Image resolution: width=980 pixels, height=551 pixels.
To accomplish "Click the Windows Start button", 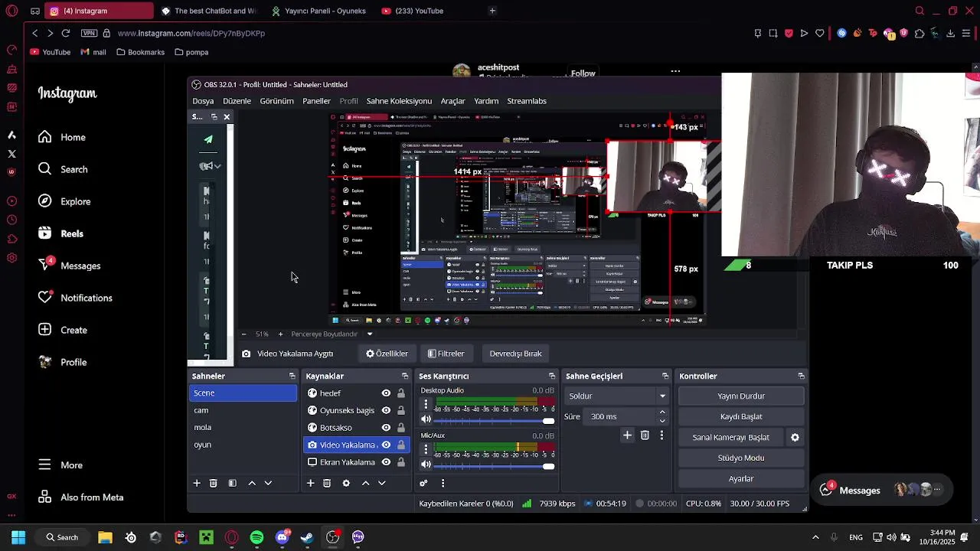I will (x=18, y=537).
